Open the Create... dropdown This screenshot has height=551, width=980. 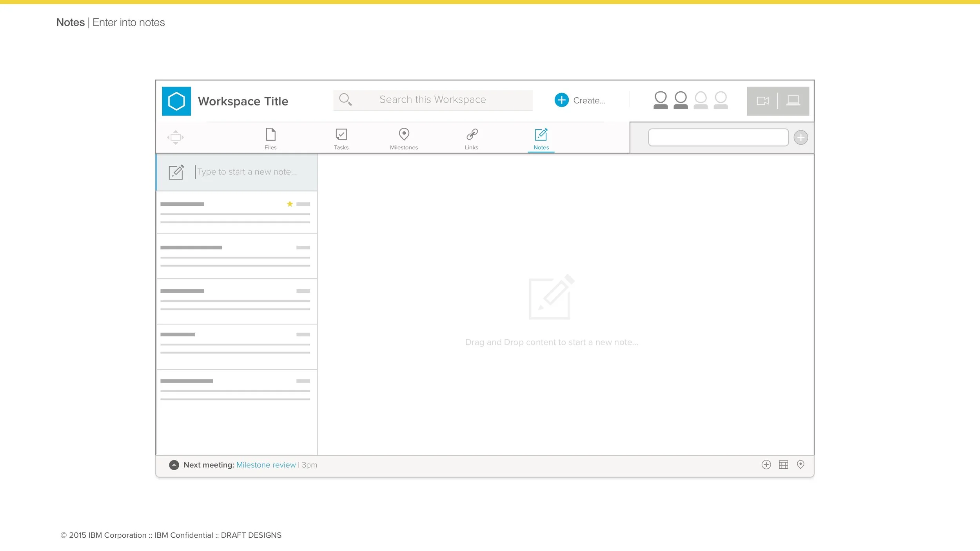pos(589,101)
